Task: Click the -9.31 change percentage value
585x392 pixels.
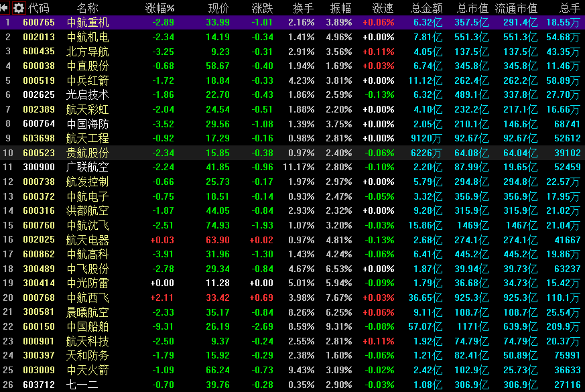Action: tap(163, 326)
